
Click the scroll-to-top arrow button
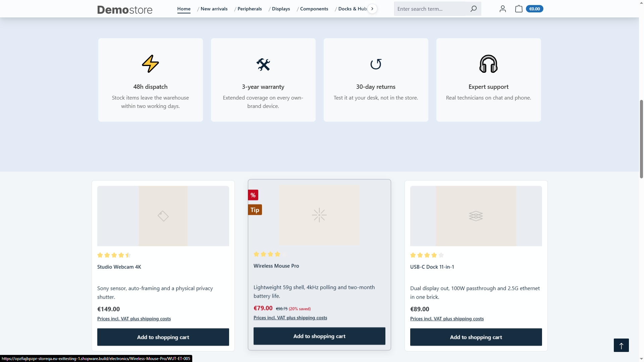(x=621, y=345)
